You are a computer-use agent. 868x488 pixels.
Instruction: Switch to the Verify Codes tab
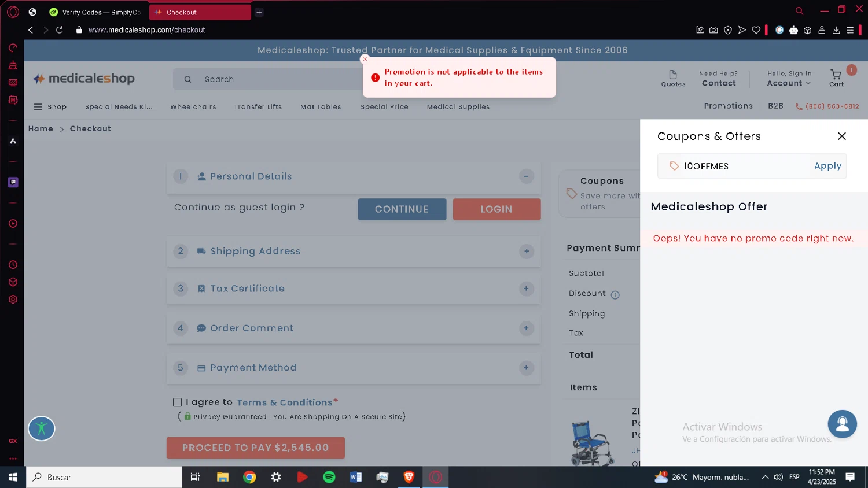tap(95, 12)
